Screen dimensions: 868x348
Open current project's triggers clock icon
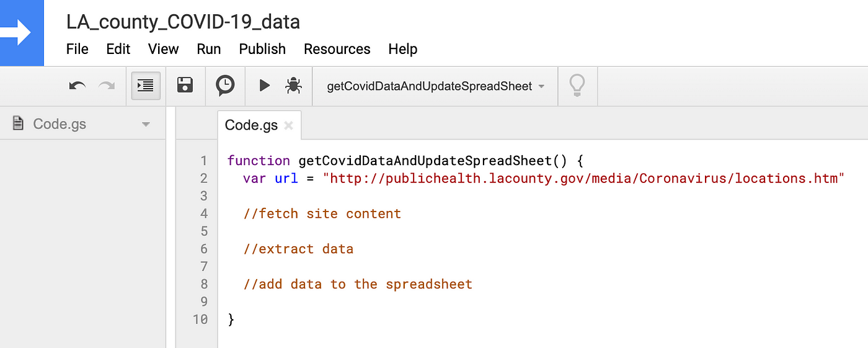pos(225,86)
